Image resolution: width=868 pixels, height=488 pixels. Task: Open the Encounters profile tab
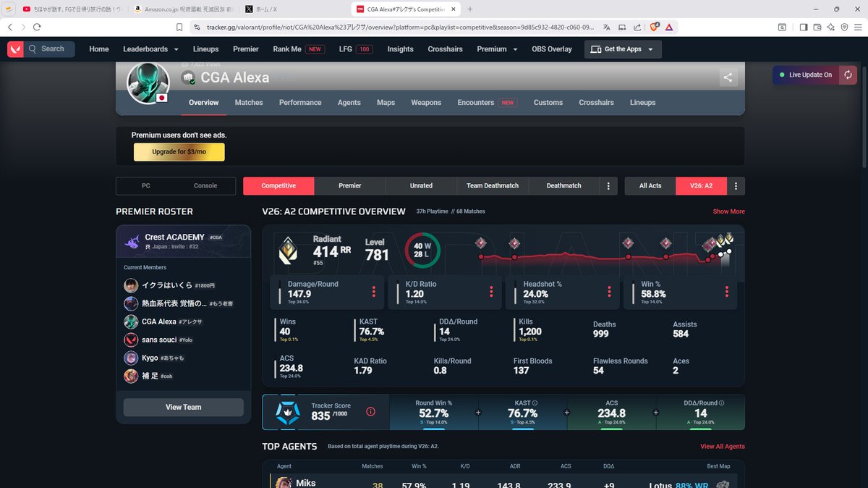pyautogui.click(x=486, y=103)
